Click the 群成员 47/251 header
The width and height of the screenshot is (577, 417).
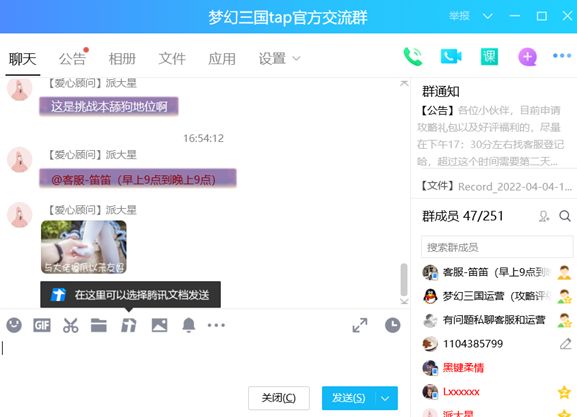(x=463, y=216)
